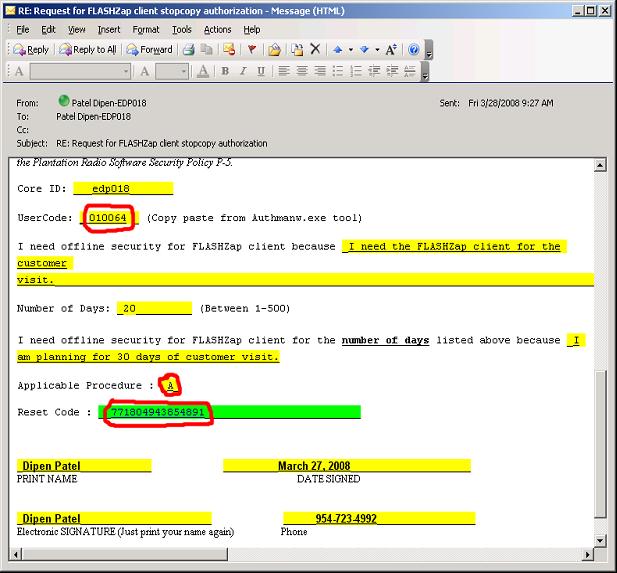This screenshot has height=573, width=617.
Task: Click the font color icon
Action: pos(204,71)
